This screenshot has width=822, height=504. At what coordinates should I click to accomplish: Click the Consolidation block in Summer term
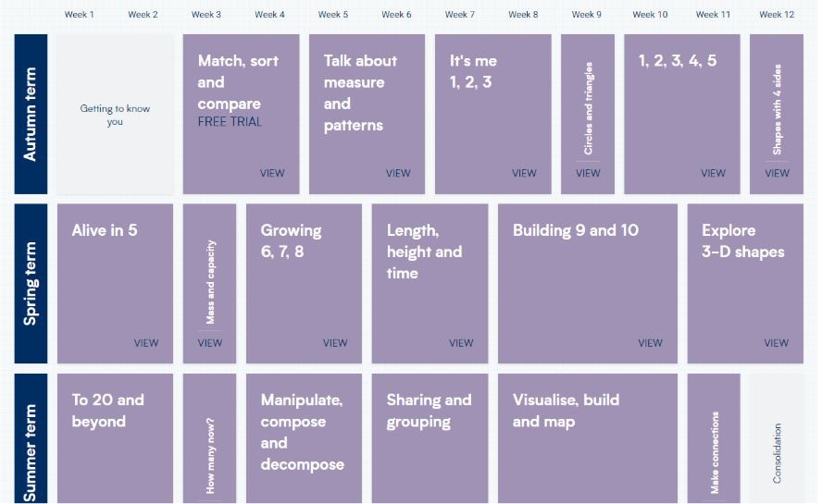coord(777,438)
